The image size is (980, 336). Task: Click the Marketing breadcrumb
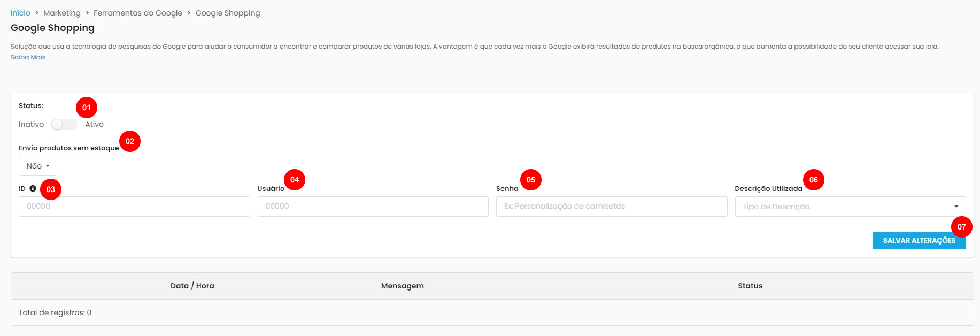[x=62, y=13]
